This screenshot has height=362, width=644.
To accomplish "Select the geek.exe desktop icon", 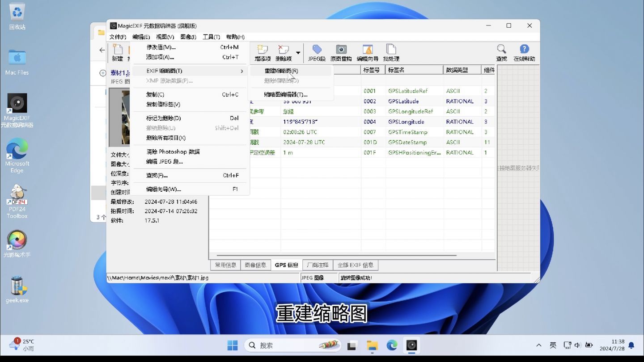I will pyautogui.click(x=17, y=290).
